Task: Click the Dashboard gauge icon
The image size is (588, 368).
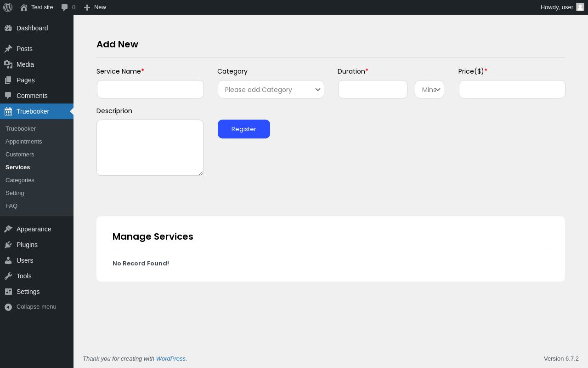Action: [8, 28]
